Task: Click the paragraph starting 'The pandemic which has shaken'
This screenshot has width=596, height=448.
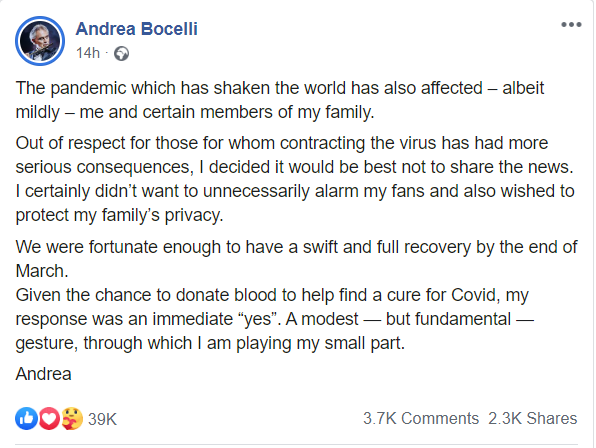Action: click(280, 100)
